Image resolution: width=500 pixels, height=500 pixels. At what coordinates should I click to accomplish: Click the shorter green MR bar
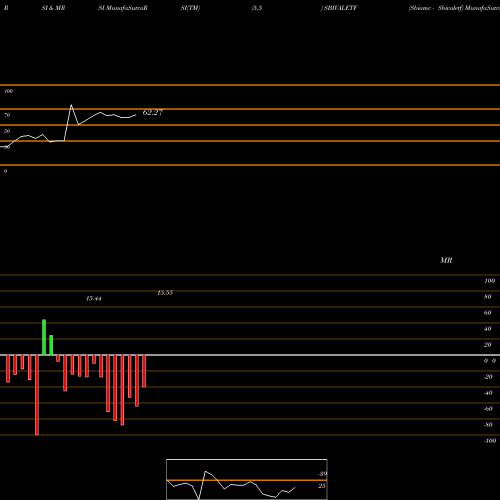51,345
